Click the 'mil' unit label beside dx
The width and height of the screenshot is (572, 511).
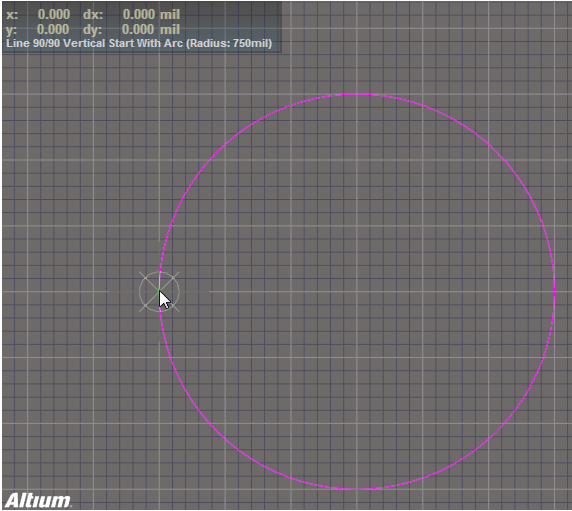click(170, 15)
